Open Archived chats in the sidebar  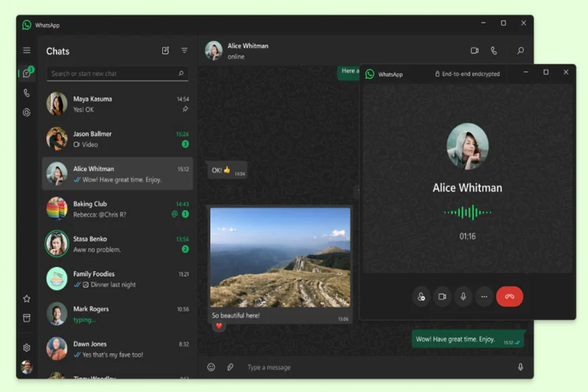click(26, 318)
